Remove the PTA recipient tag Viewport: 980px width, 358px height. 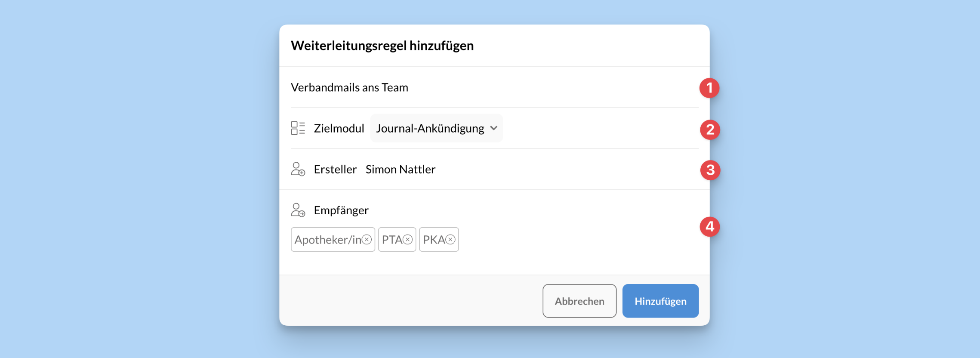click(x=408, y=240)
